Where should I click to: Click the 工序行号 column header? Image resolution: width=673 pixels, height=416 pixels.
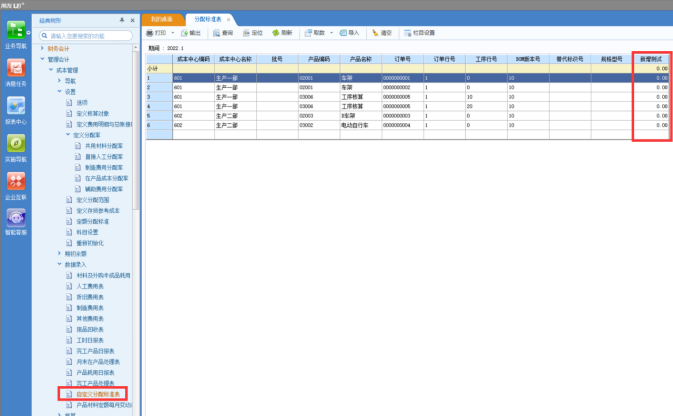tap(486, 59)
